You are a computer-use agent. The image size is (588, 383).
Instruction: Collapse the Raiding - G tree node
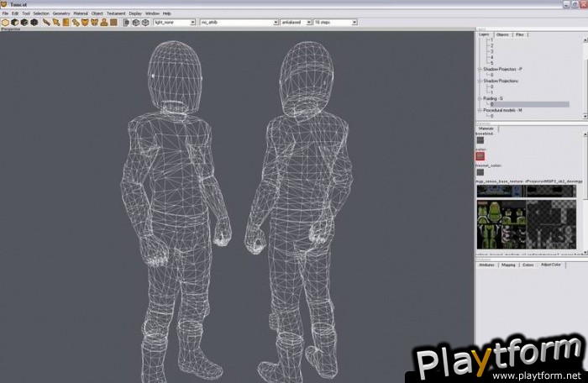click(480, 98)
